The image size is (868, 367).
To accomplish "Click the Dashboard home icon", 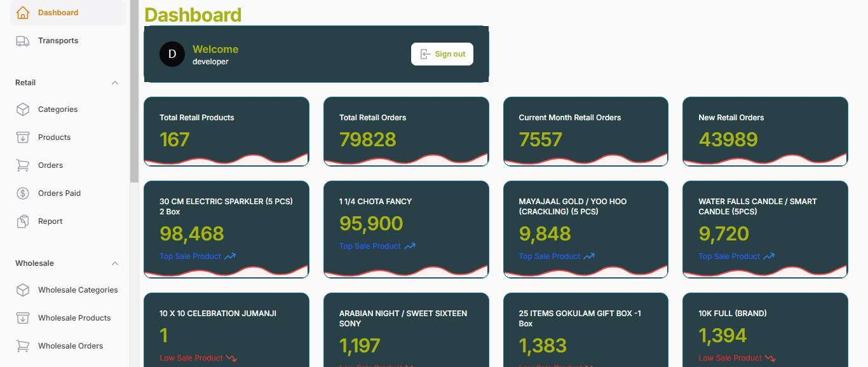I will [23, 13].
